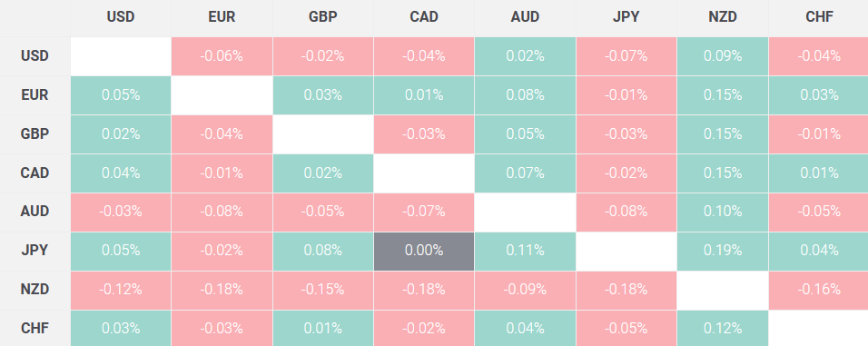This screenshot has height=346, width=868.
Task: Click the JPY/CAD 0.00% gray cell
Action: coord(423,252)
